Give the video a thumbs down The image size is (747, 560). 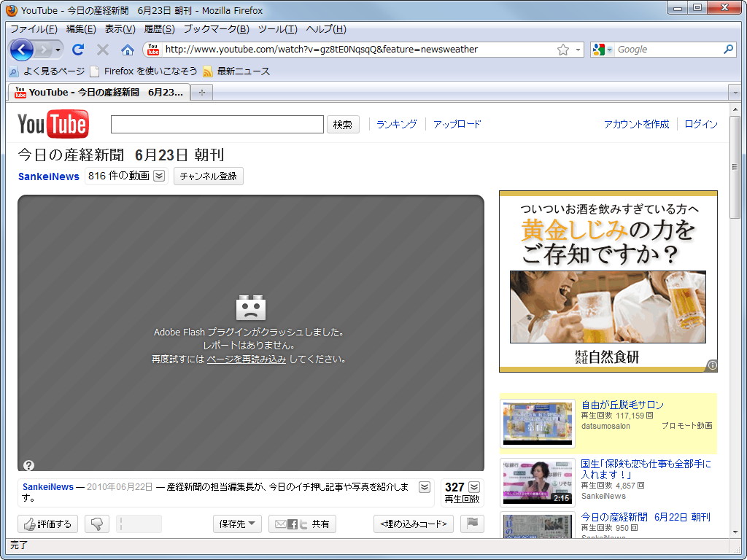(96, 524)
